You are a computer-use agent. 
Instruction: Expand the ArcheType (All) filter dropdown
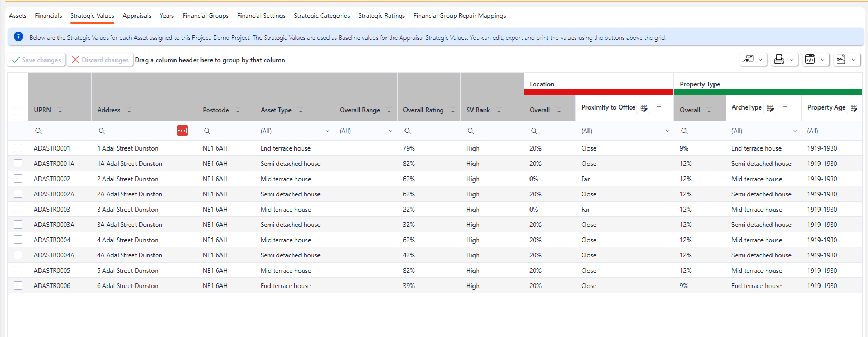click(795, 131)
